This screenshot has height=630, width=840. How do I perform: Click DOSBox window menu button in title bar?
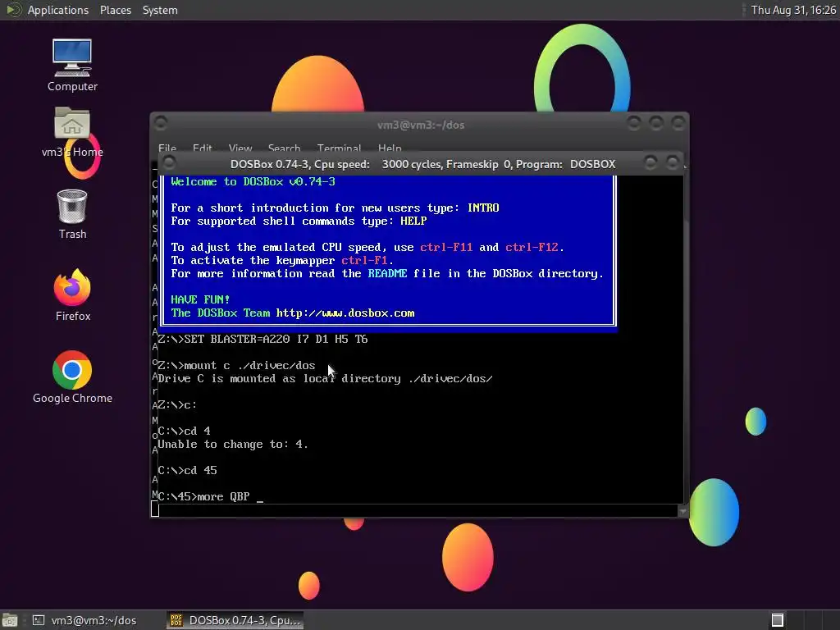[x=169, y=163]
